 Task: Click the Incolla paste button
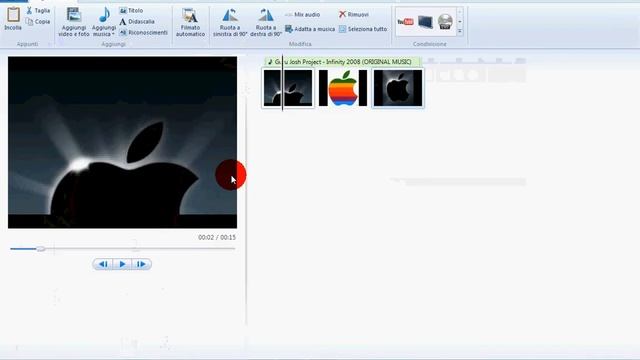[13, 19]
